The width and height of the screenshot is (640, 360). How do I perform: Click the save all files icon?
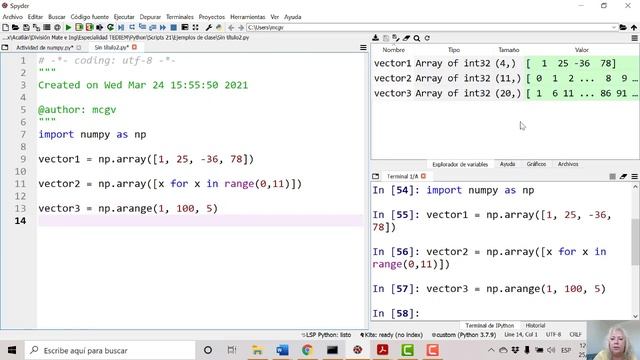point(36,27)
